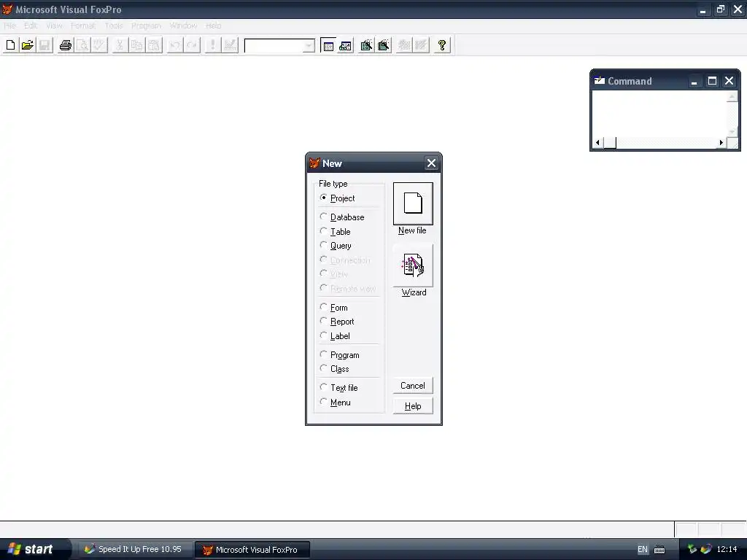This screenshot has width=747, height=560.
Task: Click the Help question mark toolbar icon
Action: (442, 45)
